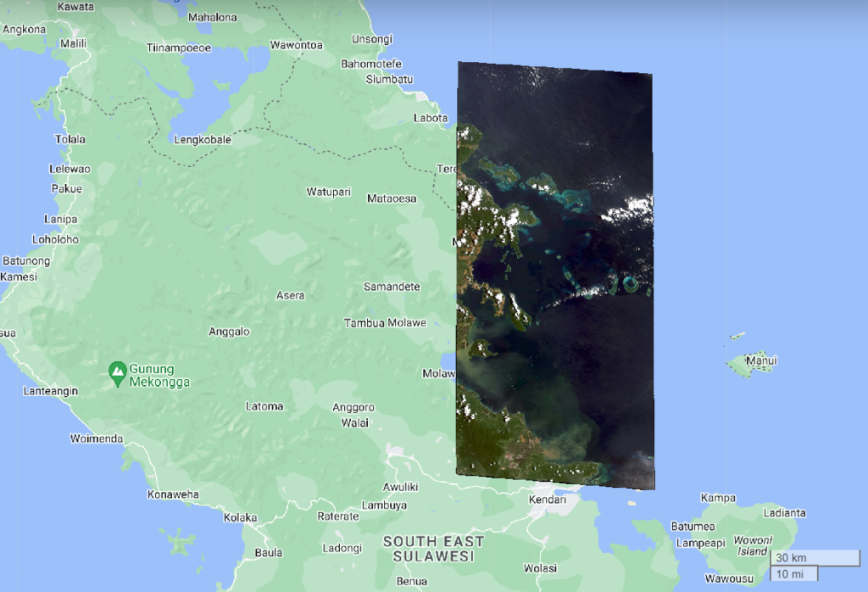Click the 10 mi scale indicator

[793, 574]
